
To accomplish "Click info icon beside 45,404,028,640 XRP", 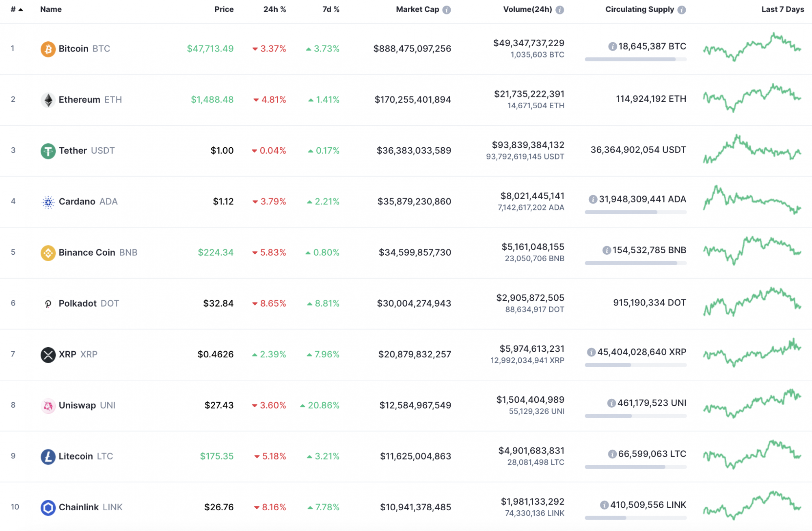I will pos(591,352).
